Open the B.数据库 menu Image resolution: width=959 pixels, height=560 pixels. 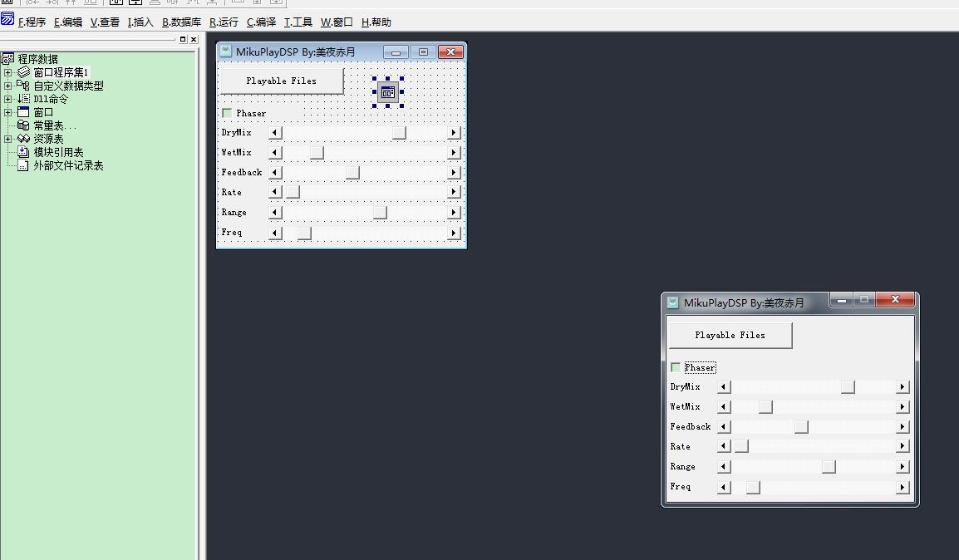coord(181,22)
